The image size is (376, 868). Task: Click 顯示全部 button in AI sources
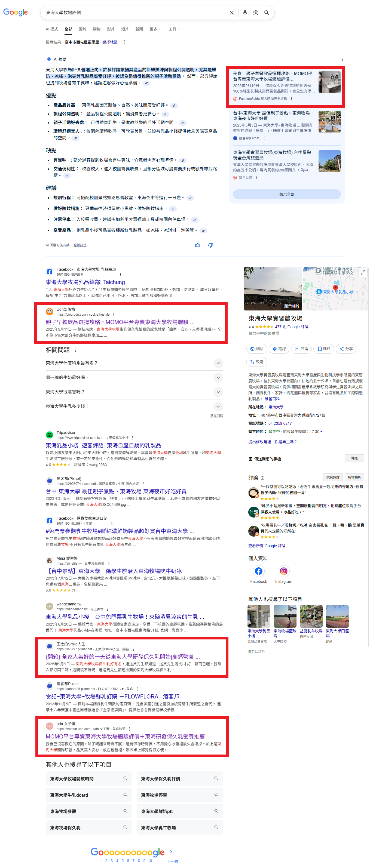(287, 194)
